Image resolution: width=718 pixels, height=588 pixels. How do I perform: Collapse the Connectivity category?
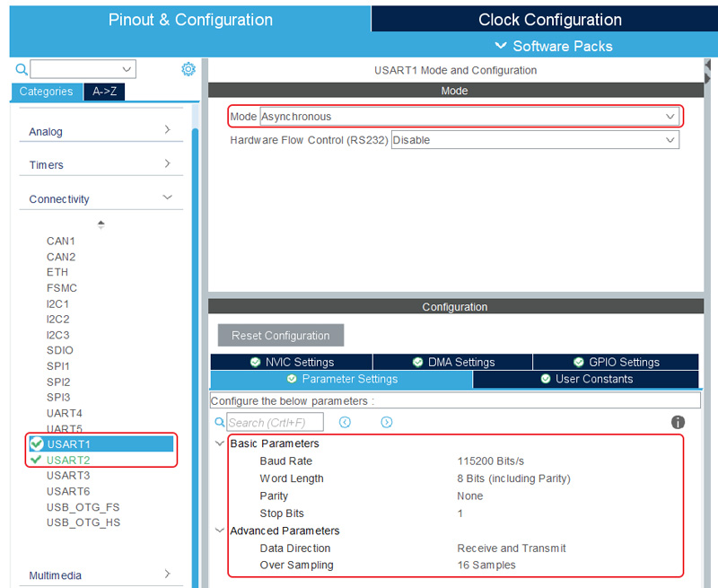(167, 198)
